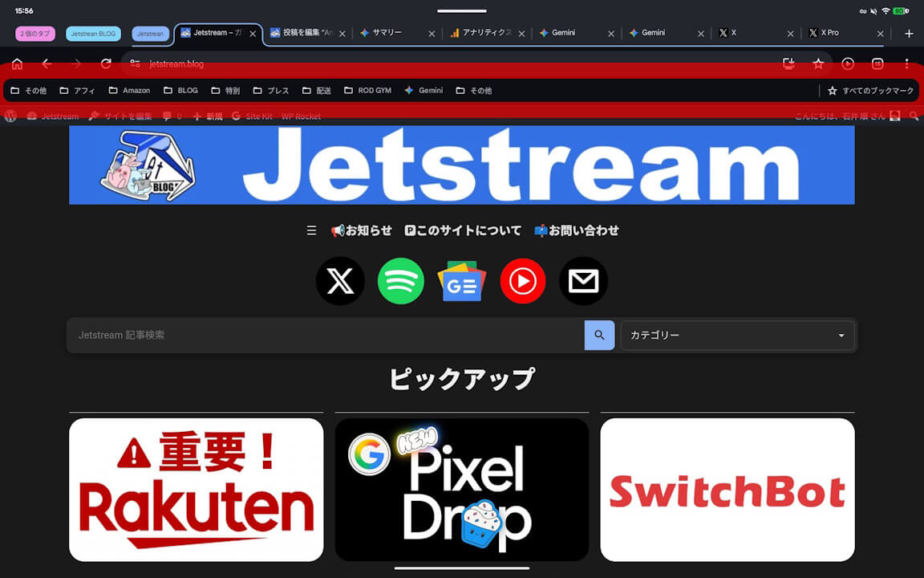
Task: Reload the jetstream.blog page
Action: (x=105, y=63)
